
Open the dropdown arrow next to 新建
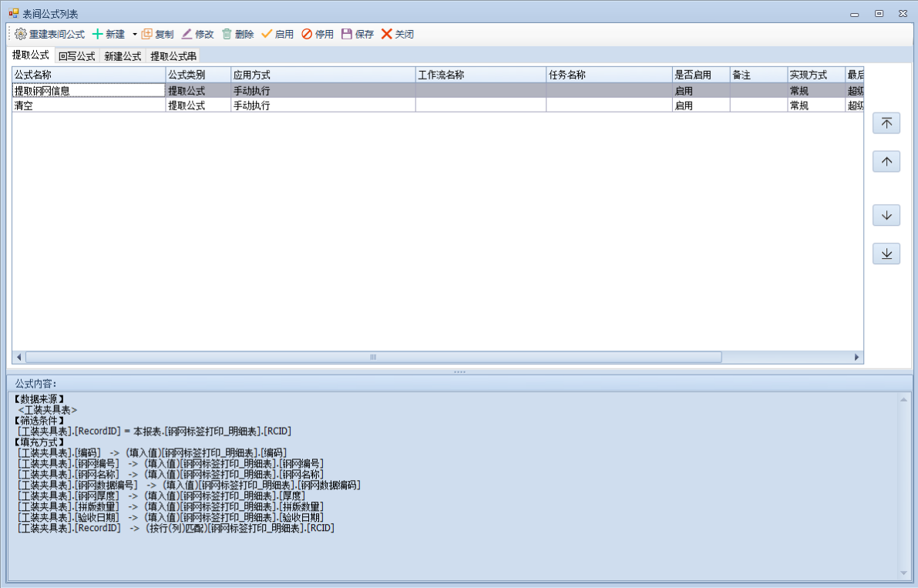tap(134, 35)
